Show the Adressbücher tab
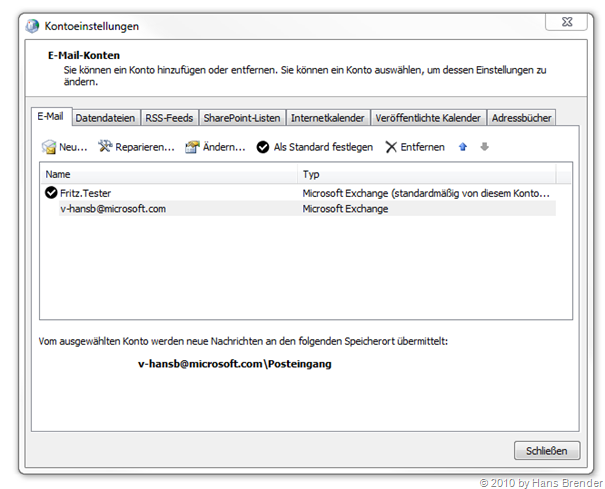Image resolution: width=605 pixels, height=489 pixels. (521, 118)
